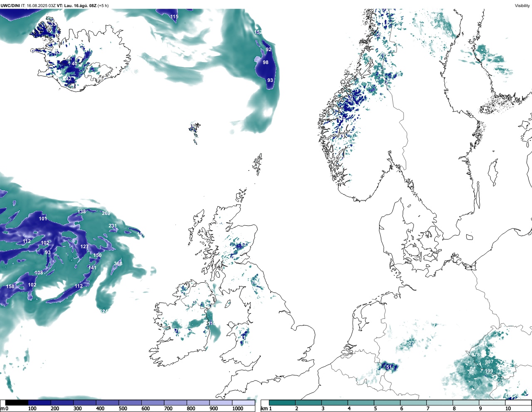This screenshot has height=412, width=532.
Task: Click the '27' value over Germany
Action: tap(411, 343)
